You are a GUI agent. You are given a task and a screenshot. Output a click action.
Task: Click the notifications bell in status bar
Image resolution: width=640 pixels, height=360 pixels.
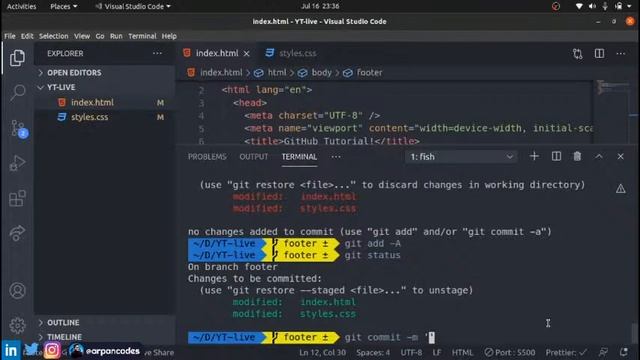(x=624, y=352)
